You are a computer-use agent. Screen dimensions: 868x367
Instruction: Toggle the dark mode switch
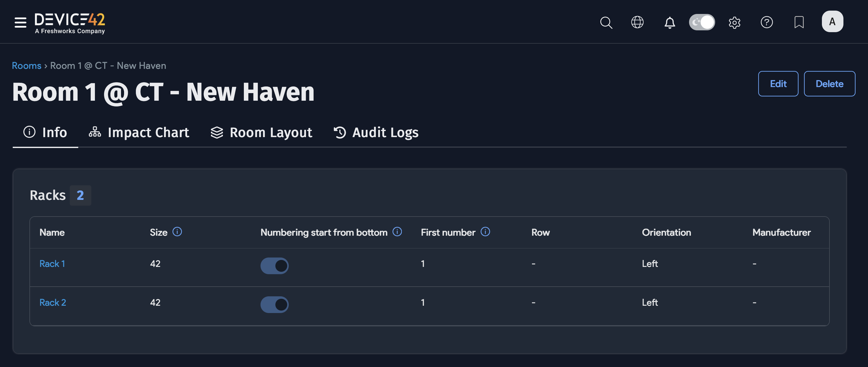pos(702,22)
